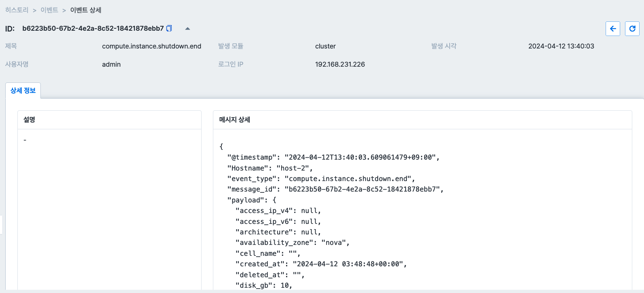Viewport: 644px width, 293px height.
Task: Click the 이벤트 상세 breadcrumb text
Action: click(86, 10)
